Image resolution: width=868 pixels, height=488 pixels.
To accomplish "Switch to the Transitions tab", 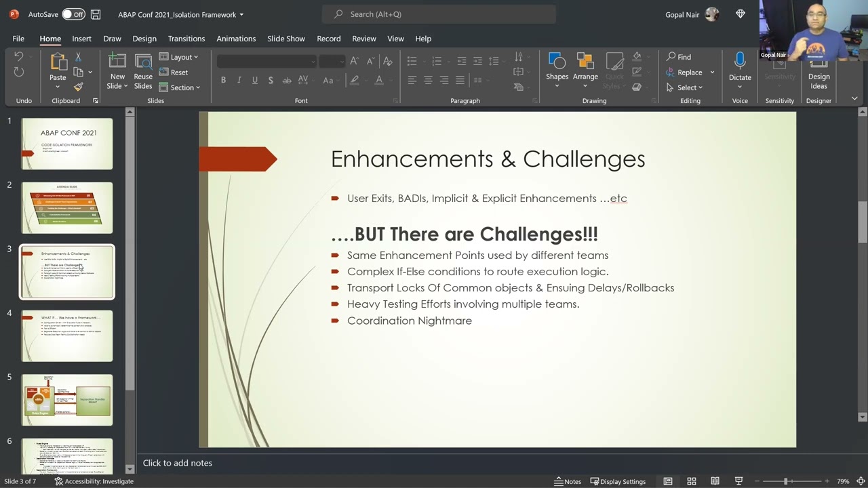I will (186, 39).
